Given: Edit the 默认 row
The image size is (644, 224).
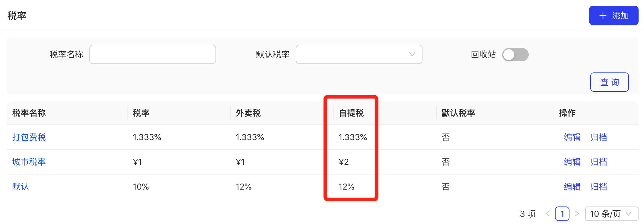Looking at the screenshot, I should [572, 187].
